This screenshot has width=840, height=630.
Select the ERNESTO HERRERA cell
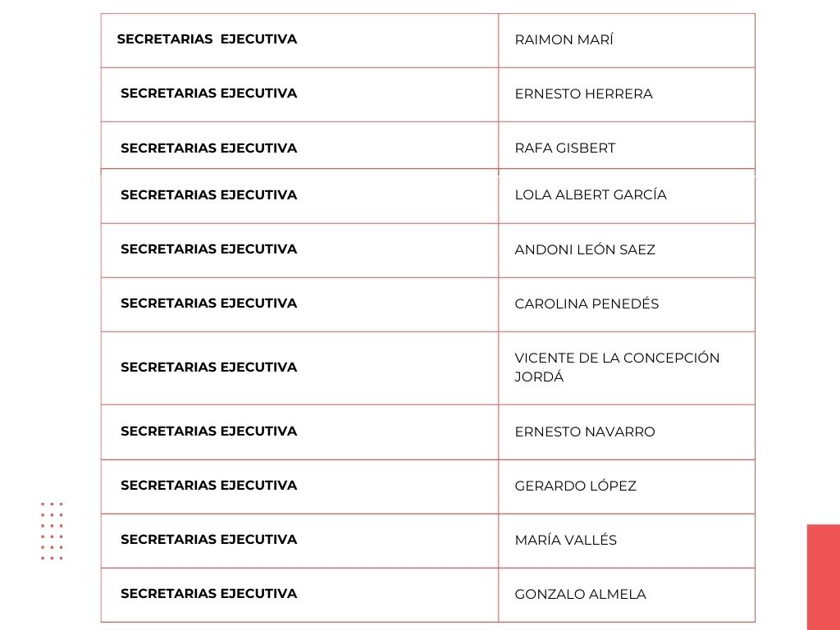pyautogui.click(x=583, y=94)
